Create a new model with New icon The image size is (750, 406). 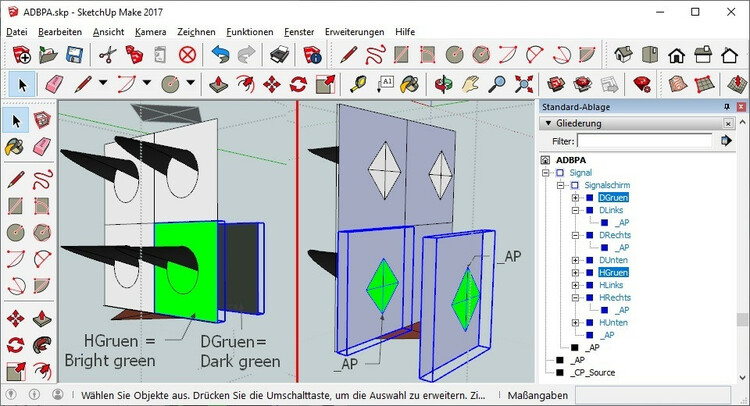tap(22, 55)
